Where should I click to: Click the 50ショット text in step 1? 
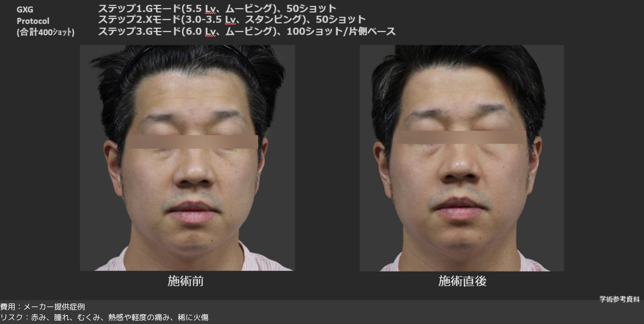311,8
